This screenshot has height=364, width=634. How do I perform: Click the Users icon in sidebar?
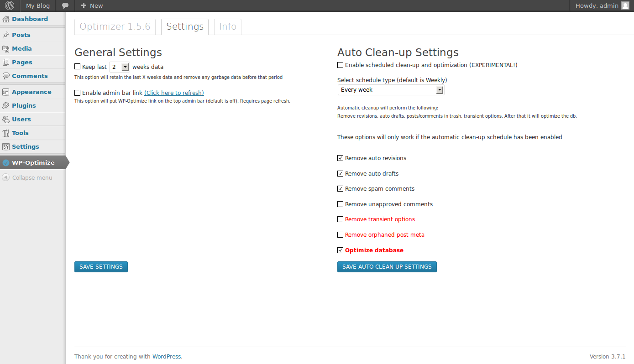coord(6,120)
